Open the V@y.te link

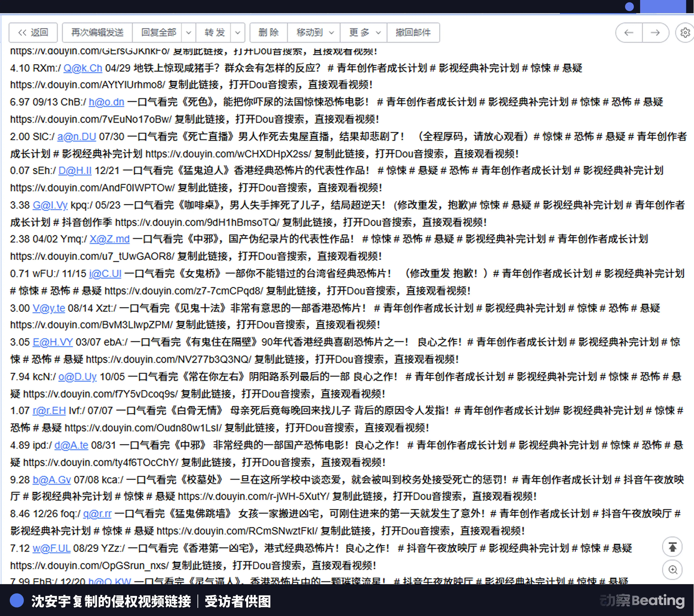pos(49,308)
